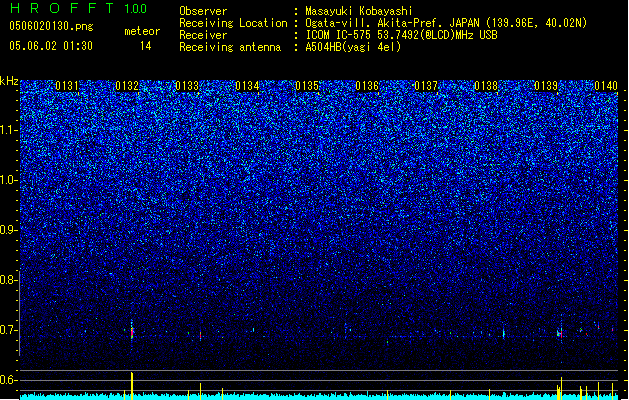The height and width of the screenshot is (400, 629).
Task: Click the date stamp 05.06.02 01:30
Action: pyautogui.click(x=51, y=46)
